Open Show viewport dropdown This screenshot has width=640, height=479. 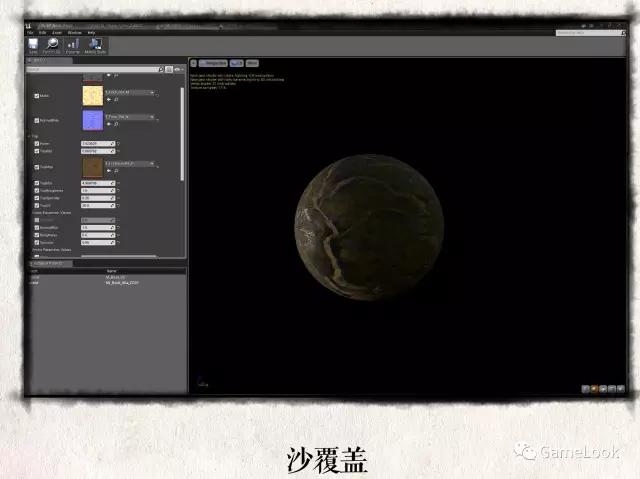coord(252,63)
